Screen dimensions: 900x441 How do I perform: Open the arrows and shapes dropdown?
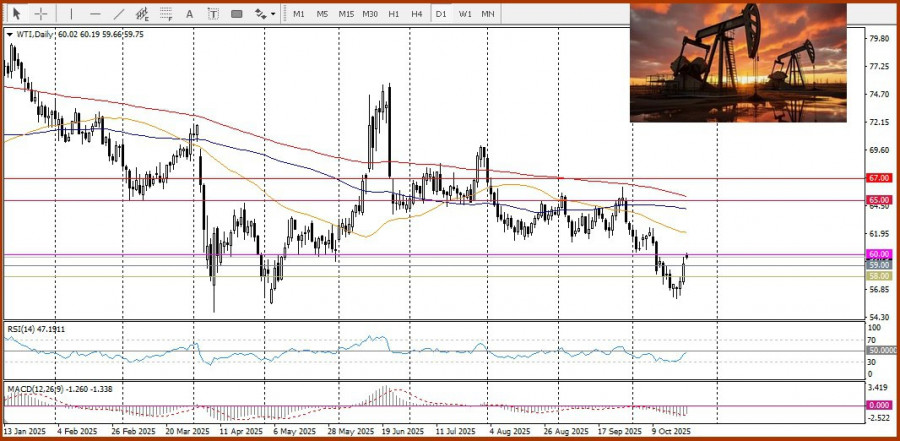pyautogui.click(x=264, y=14)
